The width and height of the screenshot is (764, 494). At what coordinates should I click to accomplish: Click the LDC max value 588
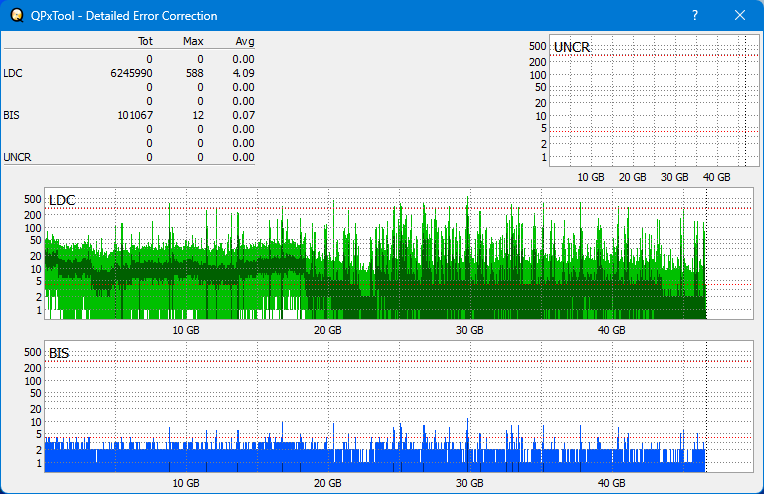coord(194,73)
